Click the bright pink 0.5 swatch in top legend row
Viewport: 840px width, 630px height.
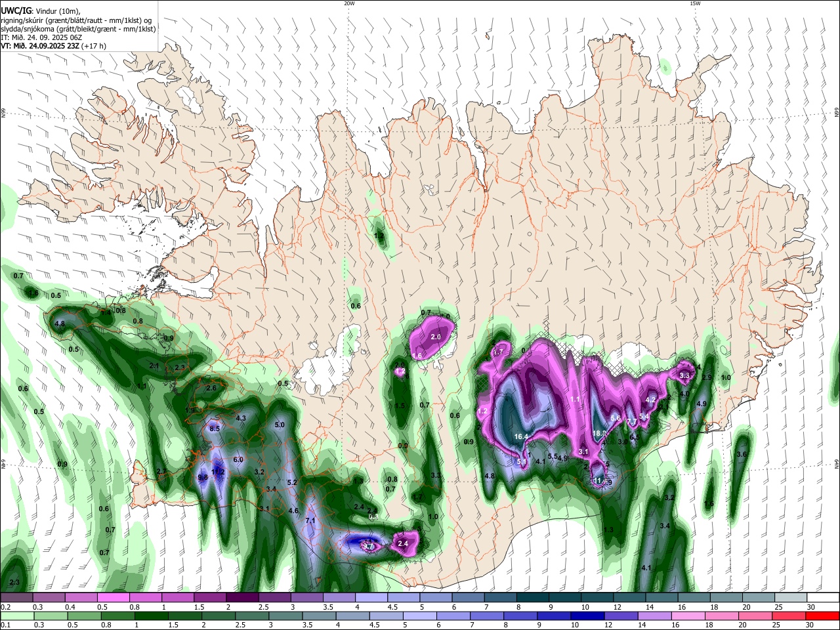pos(113,598)
